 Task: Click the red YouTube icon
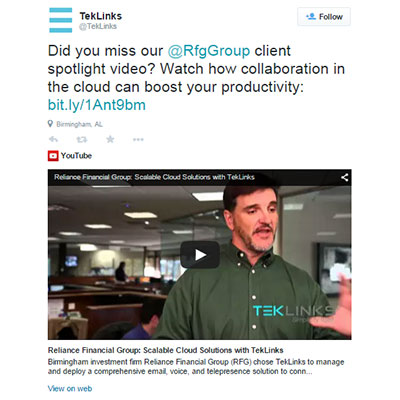coord(53,156)
